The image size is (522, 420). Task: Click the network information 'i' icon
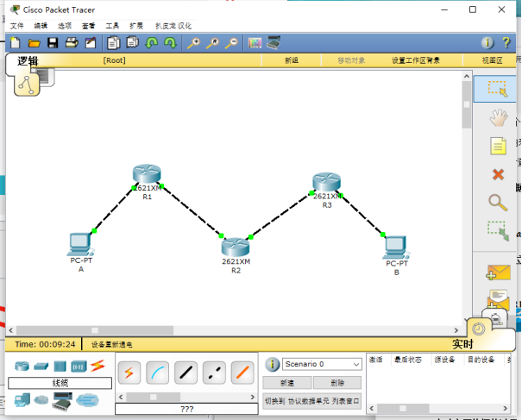[x=487, y=42]
